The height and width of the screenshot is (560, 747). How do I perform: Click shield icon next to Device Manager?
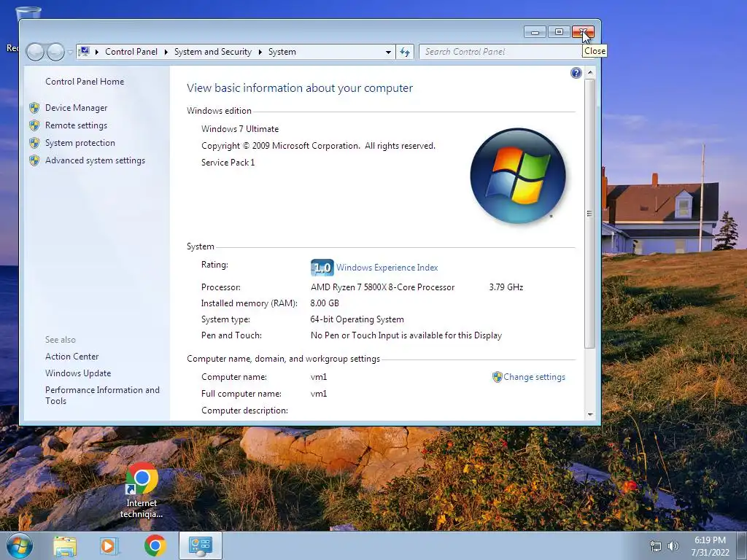pos(34,108)
